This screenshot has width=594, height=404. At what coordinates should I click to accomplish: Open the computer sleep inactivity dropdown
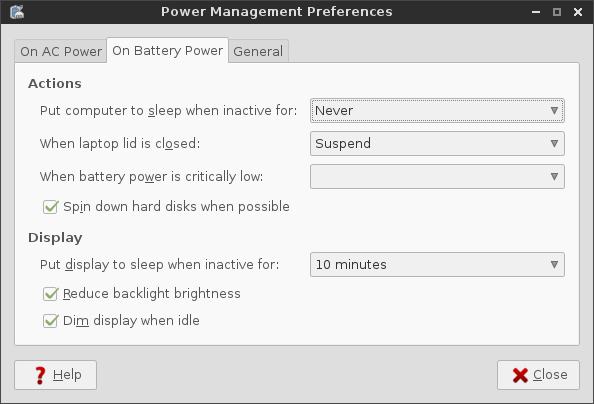pyautogui.click(x=437, y=111)
